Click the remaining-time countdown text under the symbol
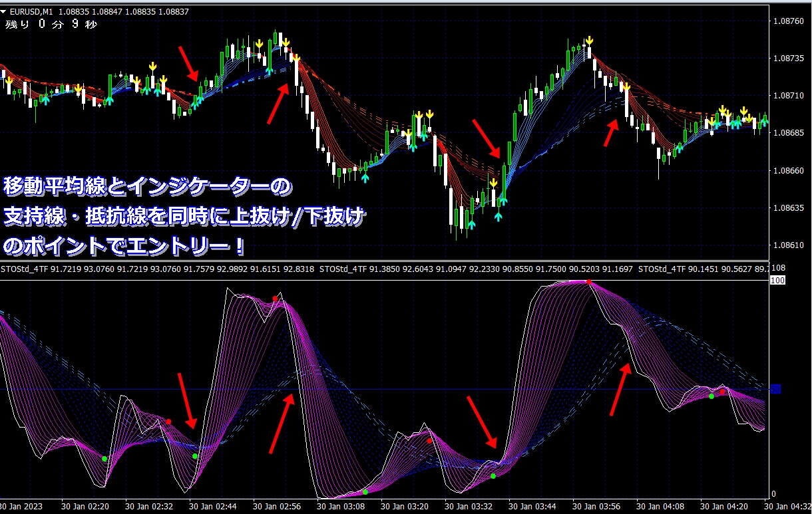 tap(51, 25)
